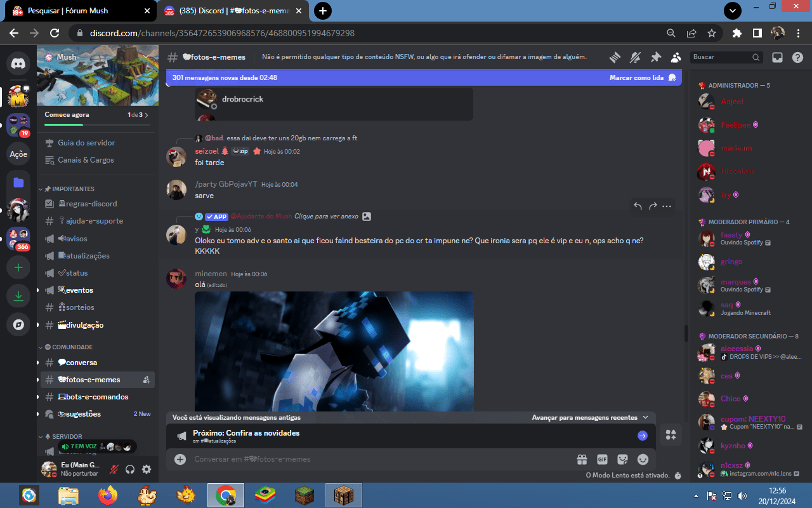Click Avançar para mensagens recentes
The height and width of the screenshot is (508, 812).
(x=590, y=417)
